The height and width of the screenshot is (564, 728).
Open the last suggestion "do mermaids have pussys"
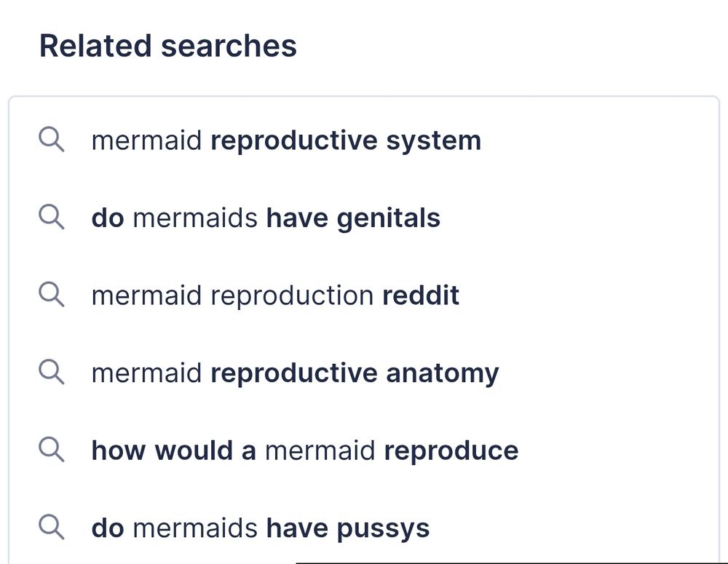coord(260,528)
